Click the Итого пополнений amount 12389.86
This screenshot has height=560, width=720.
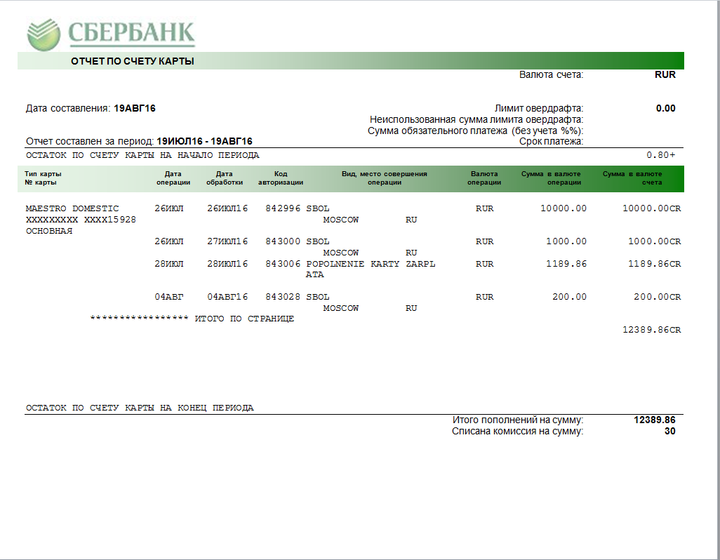(x=654, y=420)
